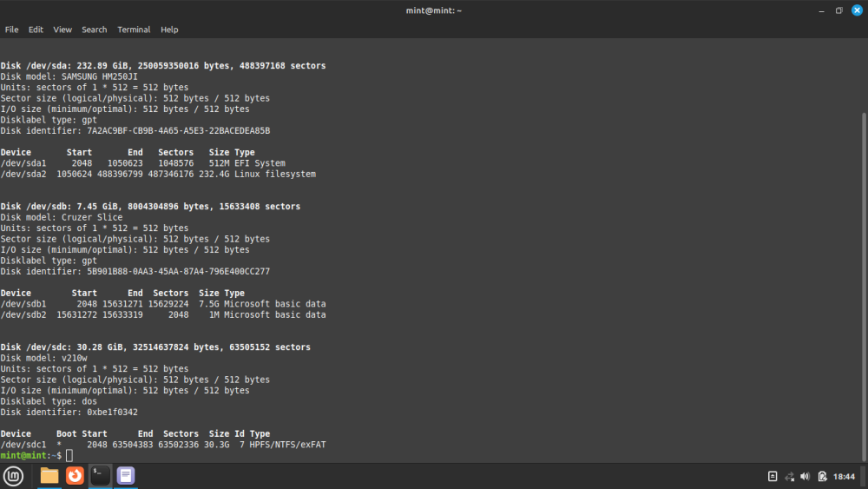Click the 7A2AC9BF disk identifier text
This screenshot has height=489, width=868.
point(178,130)
